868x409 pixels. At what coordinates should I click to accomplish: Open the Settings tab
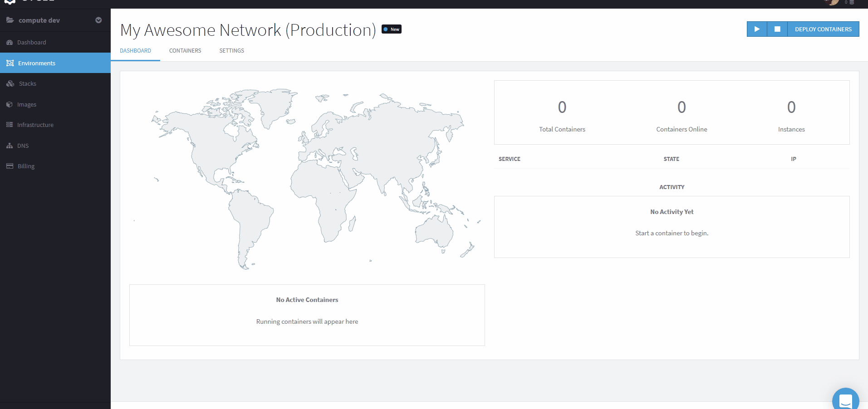[x=232, y=51]
